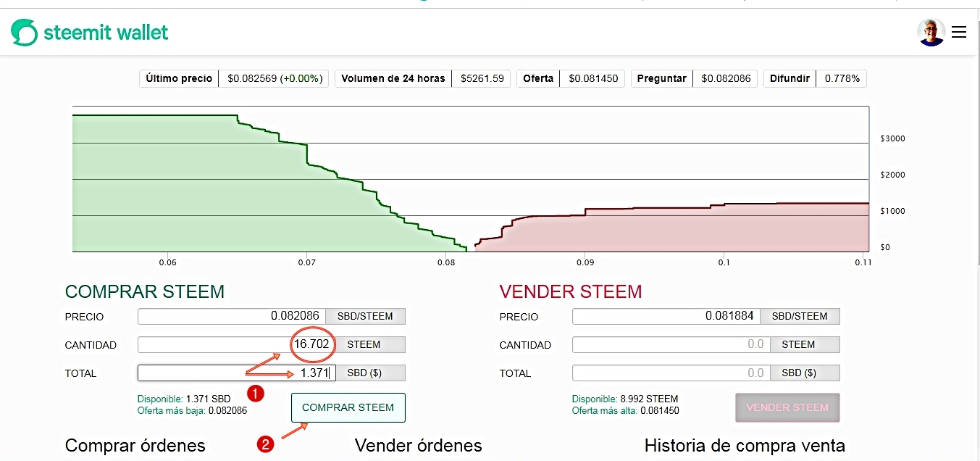Click the COMPRAR STEEM section heading
The height and width of the screenshot is (461, 980).
tap(145, 291)
